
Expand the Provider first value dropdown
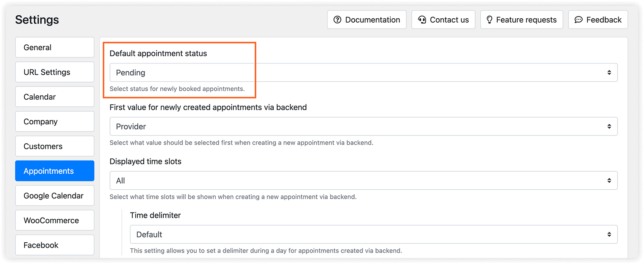click(x=363, y=126)
